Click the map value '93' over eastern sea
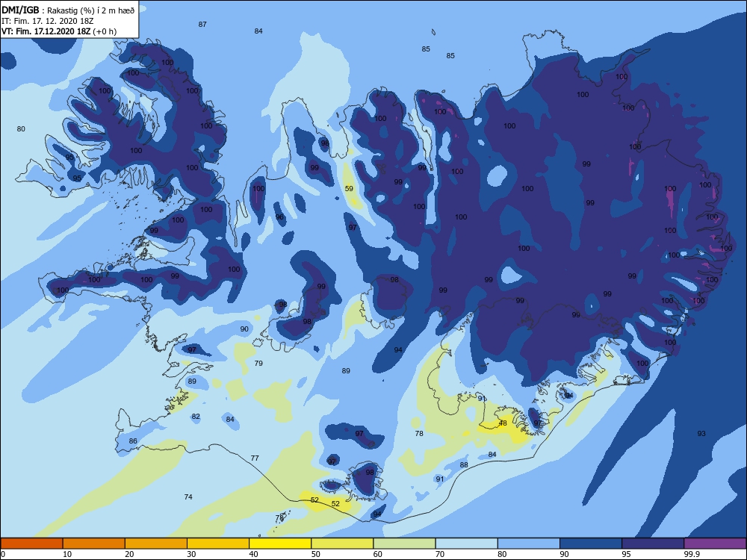Image resolution: width=747 pixels, height=560 pixels. (701, 434)
